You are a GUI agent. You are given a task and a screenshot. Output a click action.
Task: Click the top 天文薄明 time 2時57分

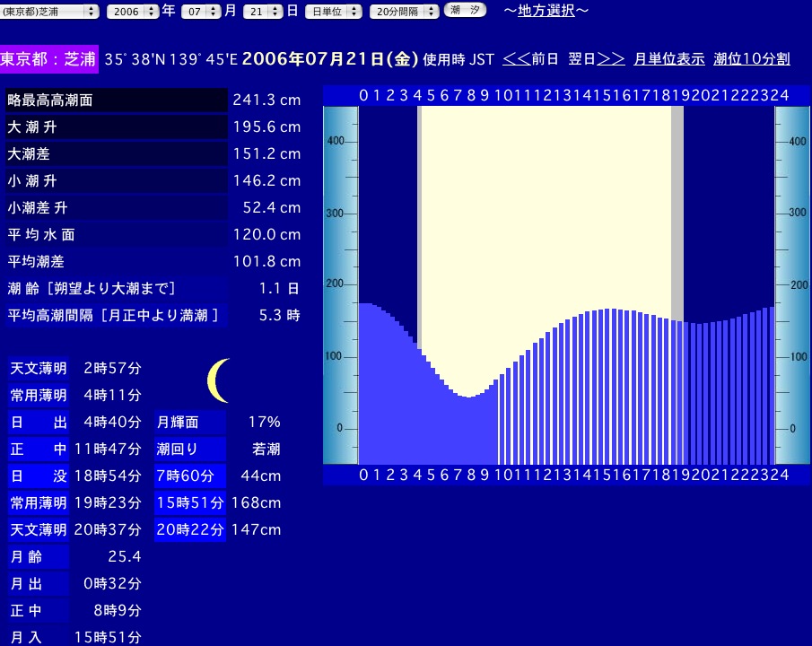coord(112,369)
